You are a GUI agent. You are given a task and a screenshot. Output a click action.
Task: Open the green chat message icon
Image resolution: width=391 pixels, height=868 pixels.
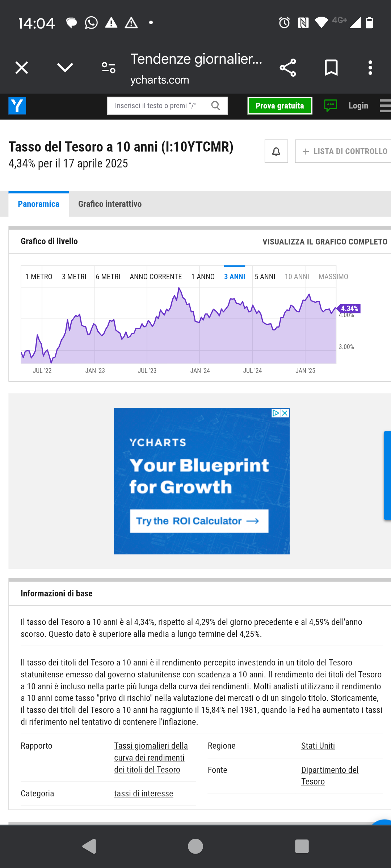click(x=331, y=106)
